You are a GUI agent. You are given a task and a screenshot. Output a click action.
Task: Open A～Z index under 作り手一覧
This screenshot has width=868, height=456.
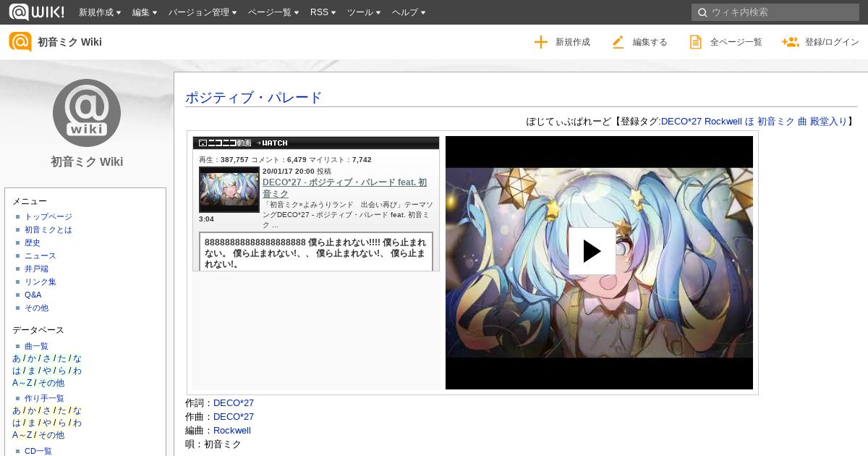22,435
